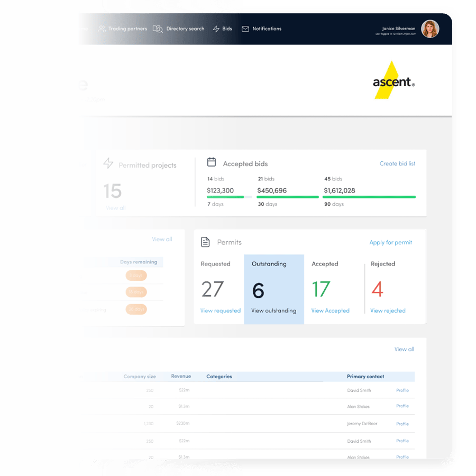The image size is (476, 476).
Task: Click the yellow Ascent logo
Action: 390,79
